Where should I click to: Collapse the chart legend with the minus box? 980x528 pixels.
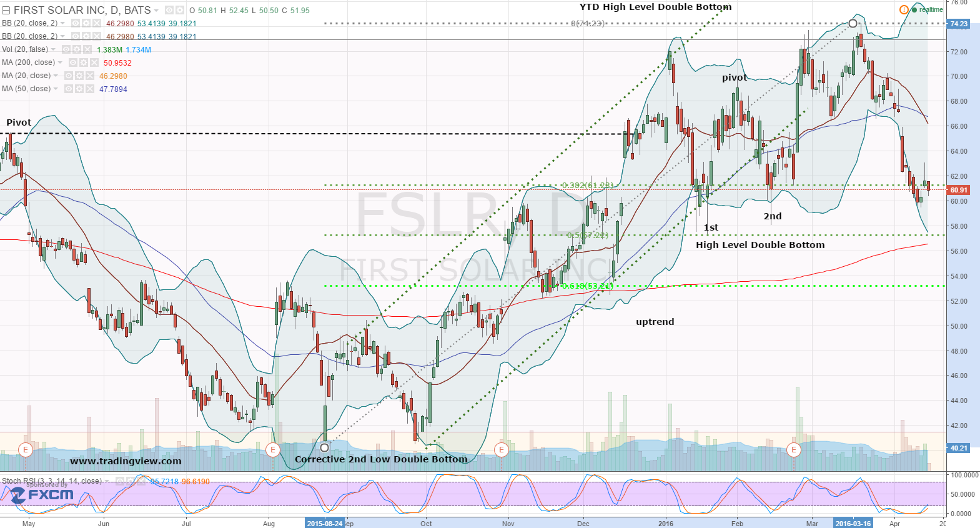6,11
